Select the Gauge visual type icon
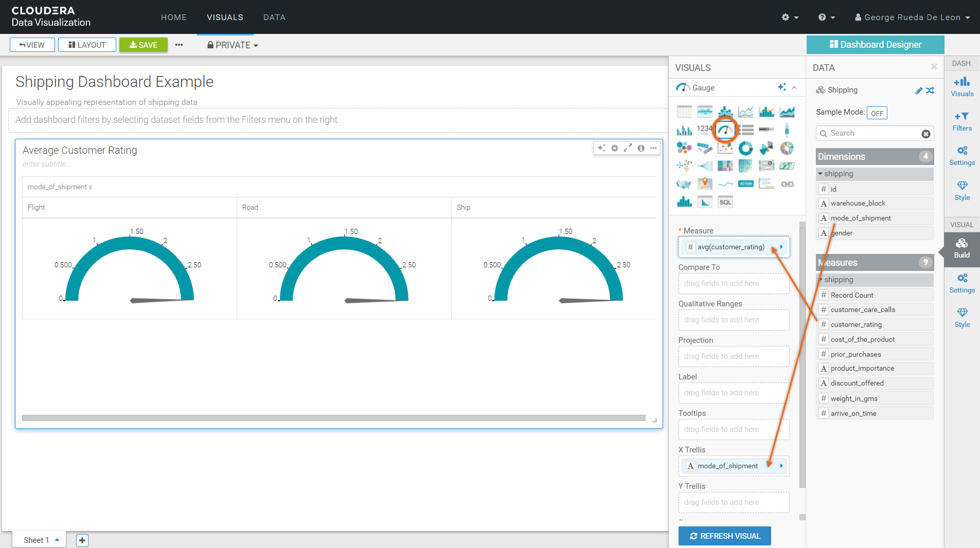 725,130
